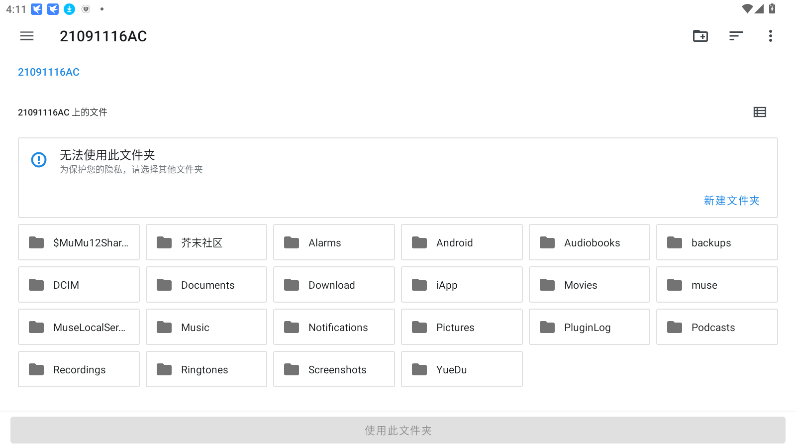Click the 21091116AC breadcrumb link
The image size is (796, 448).
[49, 72]
